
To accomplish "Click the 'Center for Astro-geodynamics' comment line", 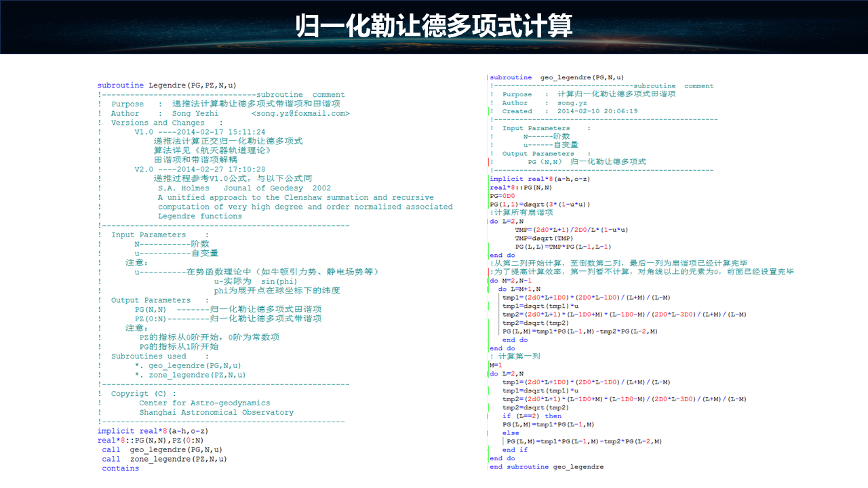I will (x=204, y=403).
